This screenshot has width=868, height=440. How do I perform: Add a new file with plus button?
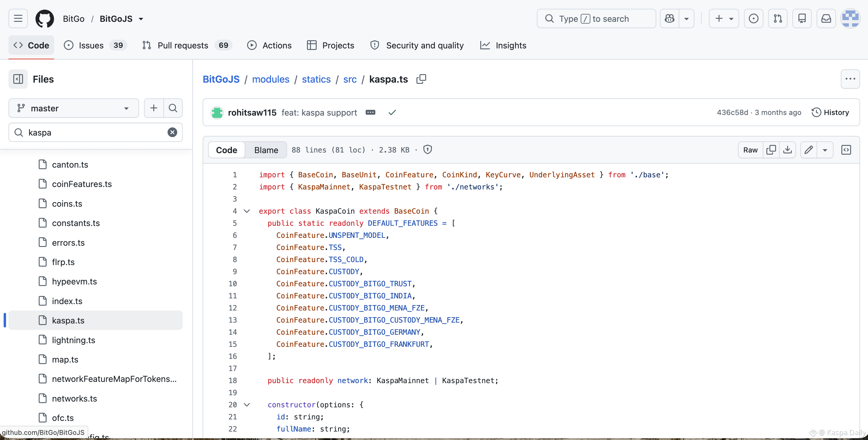click(154, 108)
